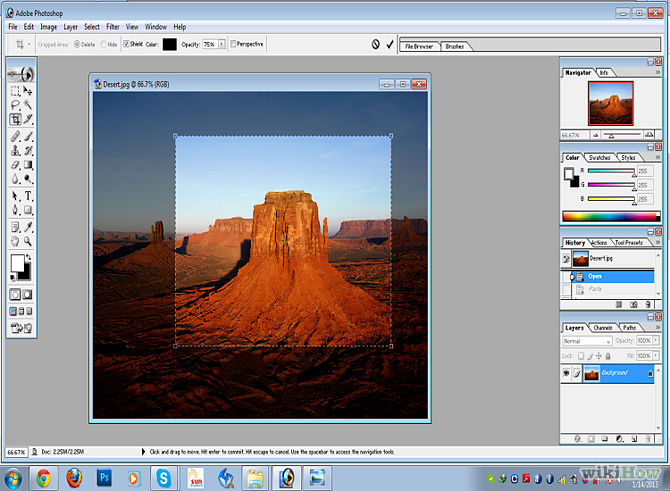The width and height of the screenshot is (670, 491).
Task: Open the Brushes tab in palette well
Action: click(455, 46)
